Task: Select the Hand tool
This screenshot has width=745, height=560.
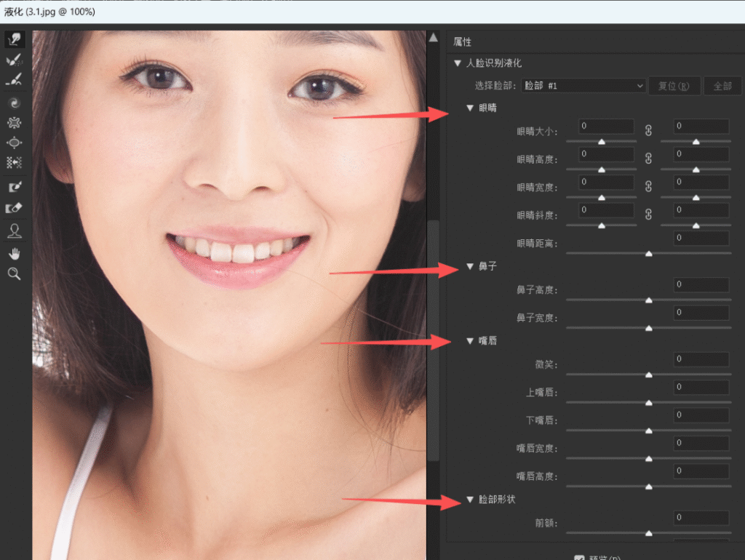Action: [x=15, y=254]
